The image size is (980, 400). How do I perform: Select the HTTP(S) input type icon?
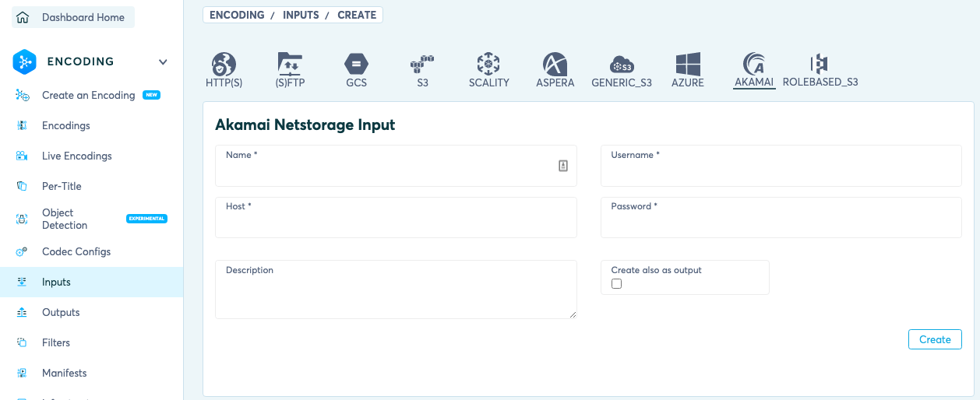(x=224, y=64)
